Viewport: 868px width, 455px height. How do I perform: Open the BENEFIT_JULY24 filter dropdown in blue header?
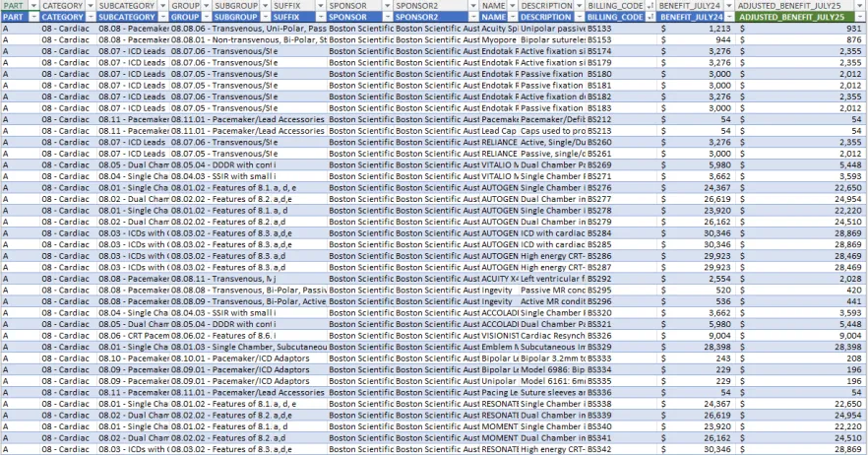point(728,17)
